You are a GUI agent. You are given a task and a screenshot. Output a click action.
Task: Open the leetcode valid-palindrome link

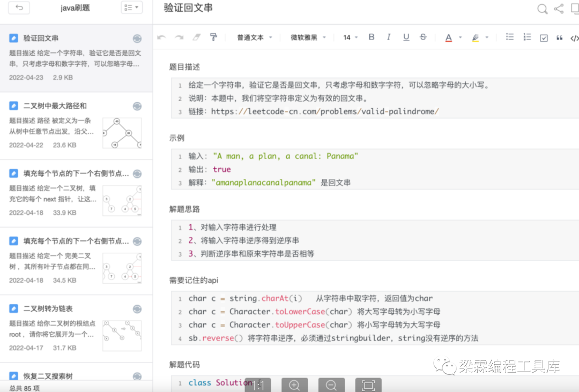click(x=325, y=111)
